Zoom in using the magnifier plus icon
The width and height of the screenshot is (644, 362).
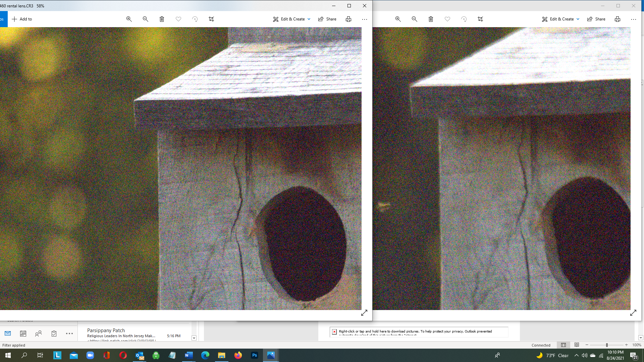tap(129, 19)
